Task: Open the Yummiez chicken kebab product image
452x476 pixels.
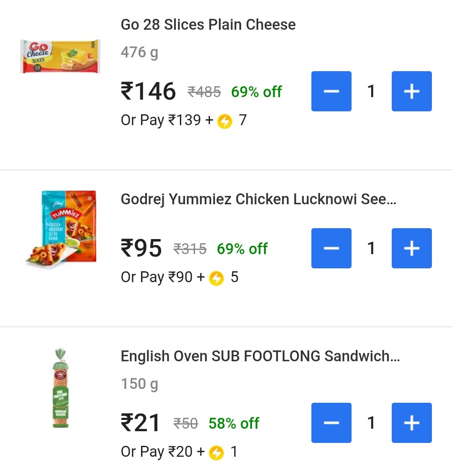Action: click(61, 229)
